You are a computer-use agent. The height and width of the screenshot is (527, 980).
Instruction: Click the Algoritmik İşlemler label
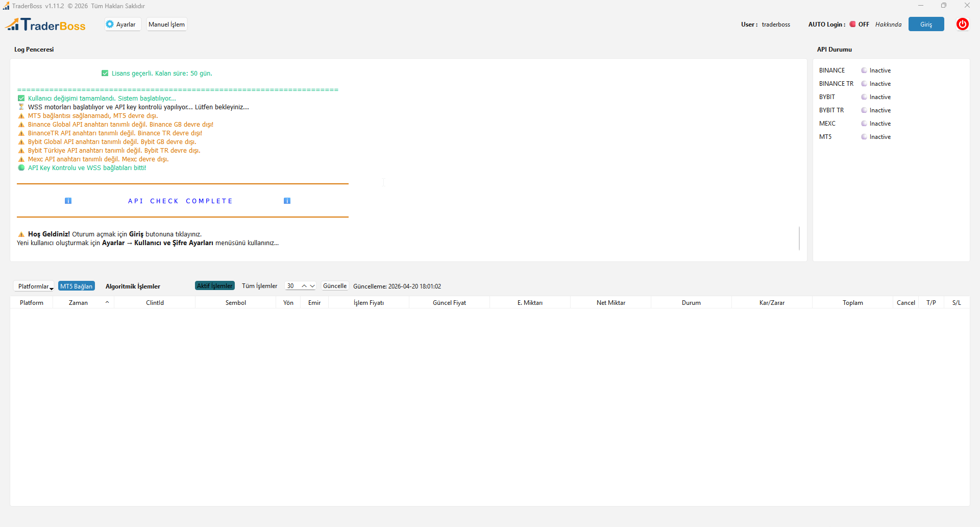133,286
